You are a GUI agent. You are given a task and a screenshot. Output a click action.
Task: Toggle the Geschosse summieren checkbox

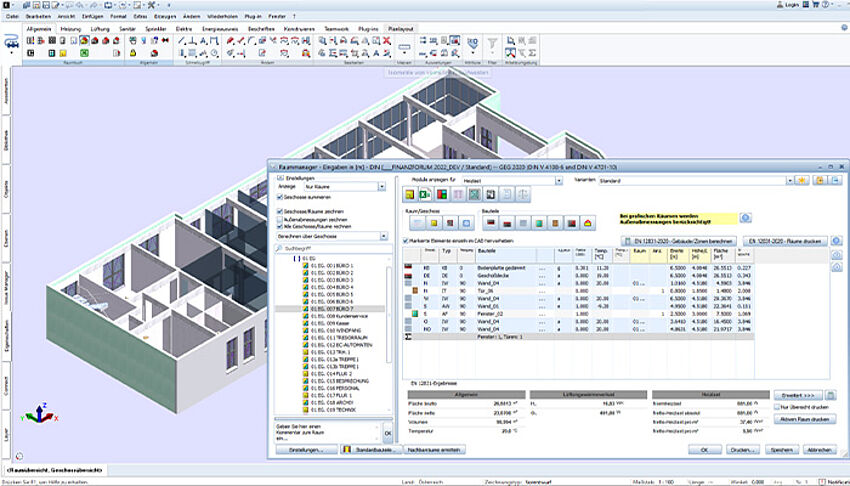point(280,198)
